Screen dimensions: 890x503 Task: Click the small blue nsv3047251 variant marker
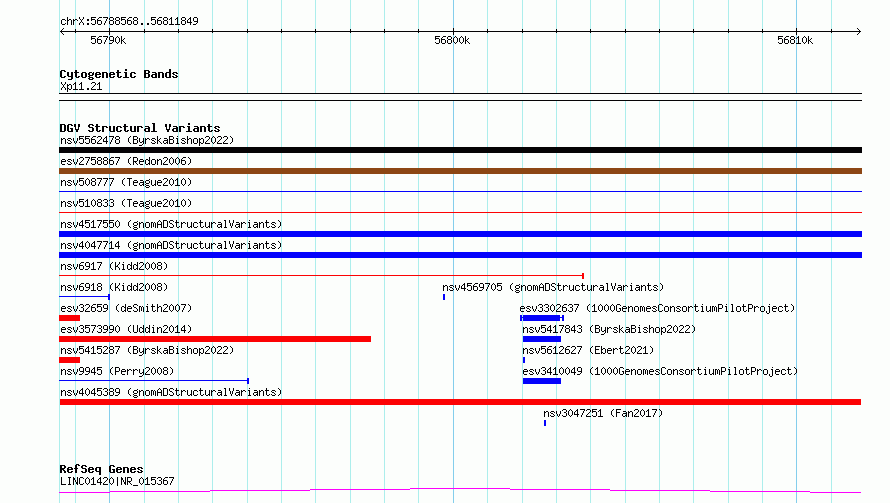click(545, 424)
